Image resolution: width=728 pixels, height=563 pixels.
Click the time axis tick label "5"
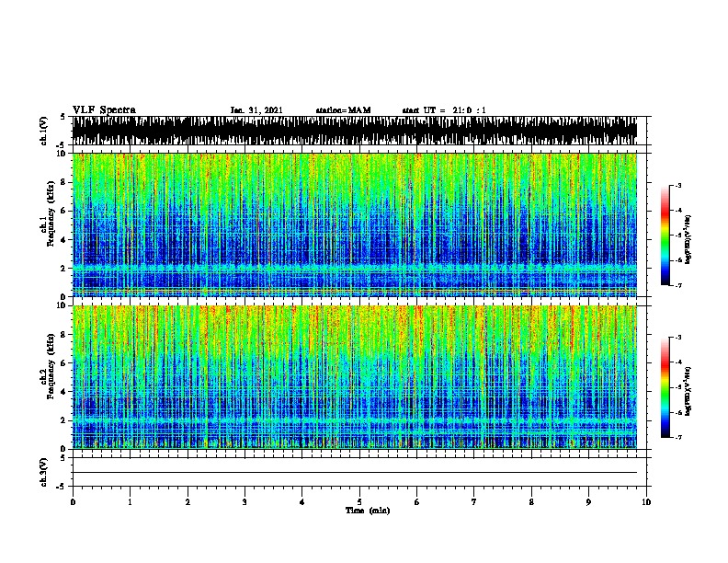coord(359,502)
